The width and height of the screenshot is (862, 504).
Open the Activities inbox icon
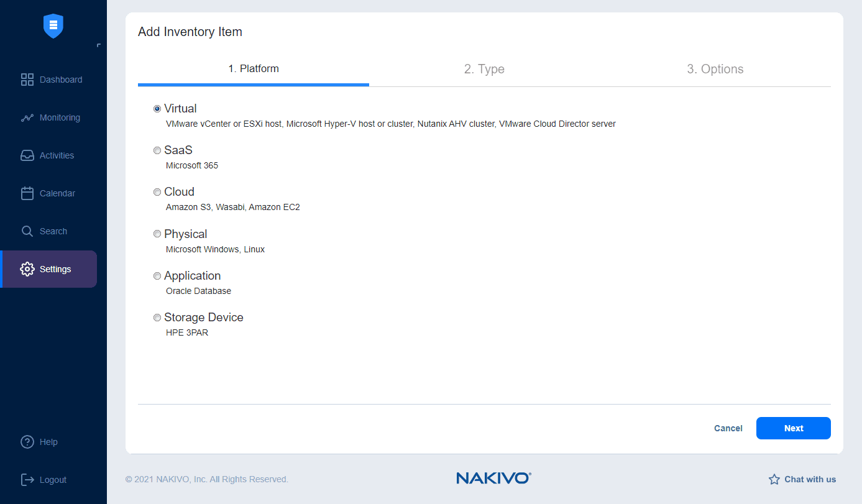coord(27,155)
